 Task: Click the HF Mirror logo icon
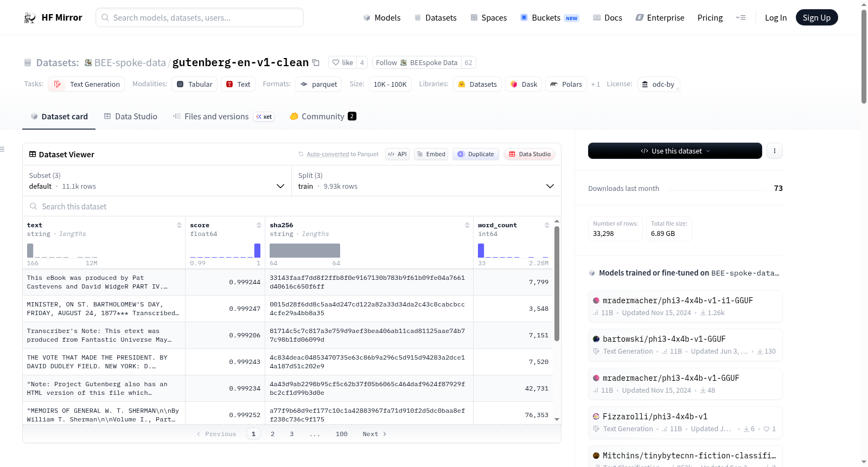tap(30, 18)
